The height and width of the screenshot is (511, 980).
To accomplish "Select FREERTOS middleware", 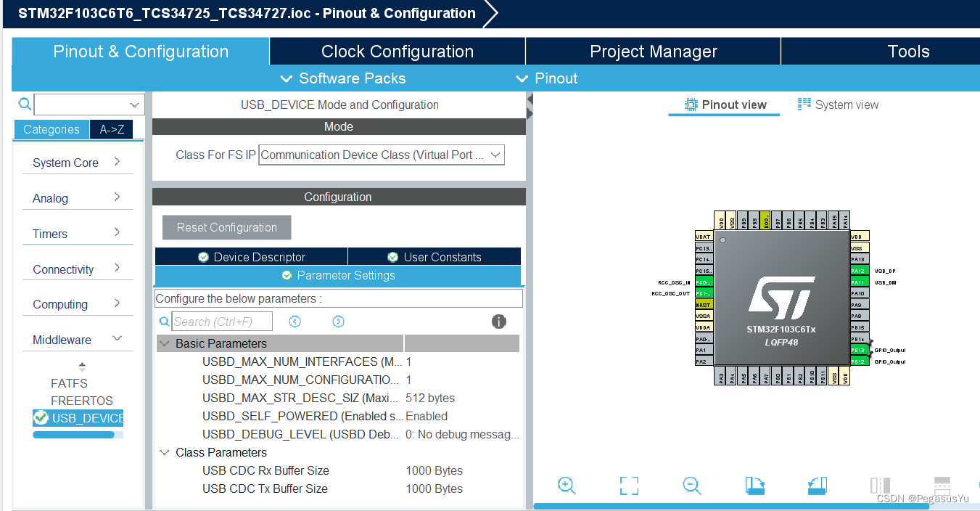I will point(82,401).
